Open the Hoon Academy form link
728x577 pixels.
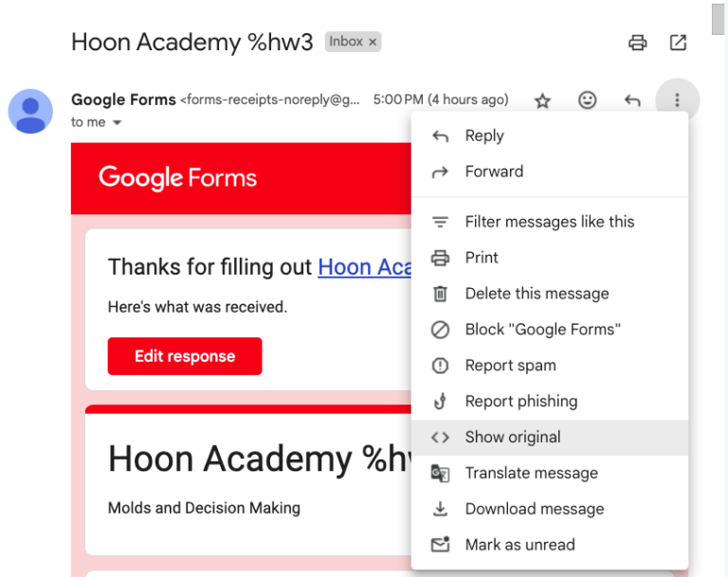click(364, 267)
